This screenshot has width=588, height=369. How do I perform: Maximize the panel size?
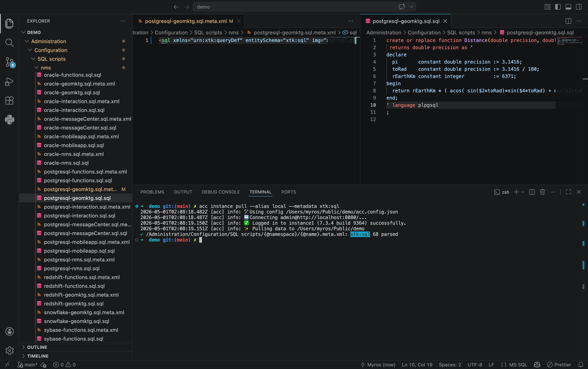coord(568,192)
